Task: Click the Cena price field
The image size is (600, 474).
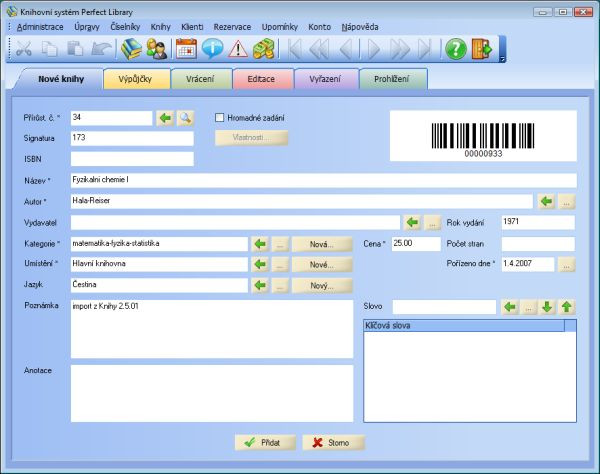Action: (x=416, y=244)
